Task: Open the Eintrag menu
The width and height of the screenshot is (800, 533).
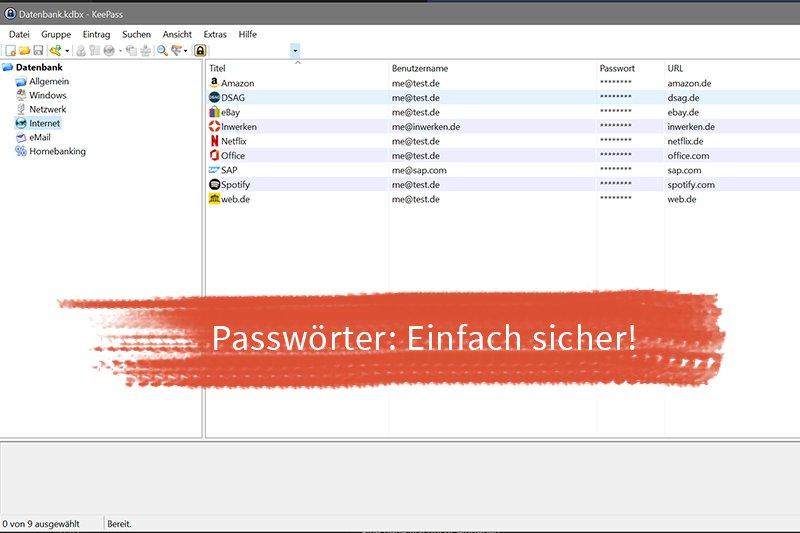Action: [x=96, y=34]
